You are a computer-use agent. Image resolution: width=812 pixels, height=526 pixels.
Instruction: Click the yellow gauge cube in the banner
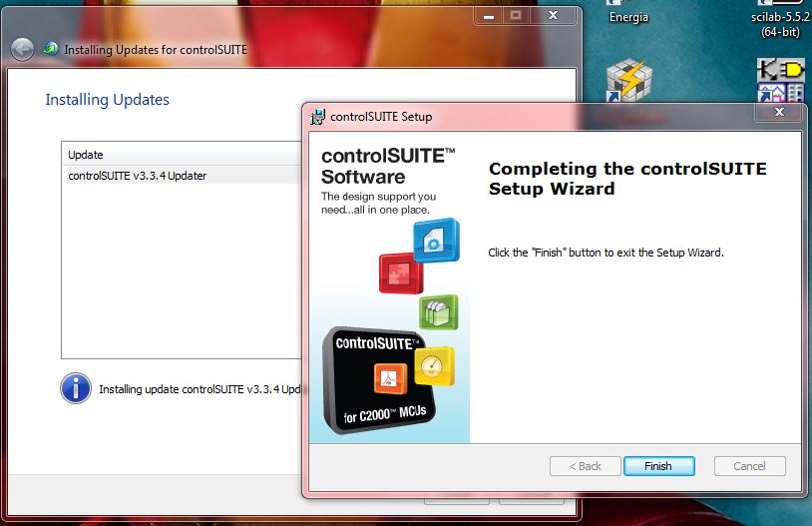point(435,366)
